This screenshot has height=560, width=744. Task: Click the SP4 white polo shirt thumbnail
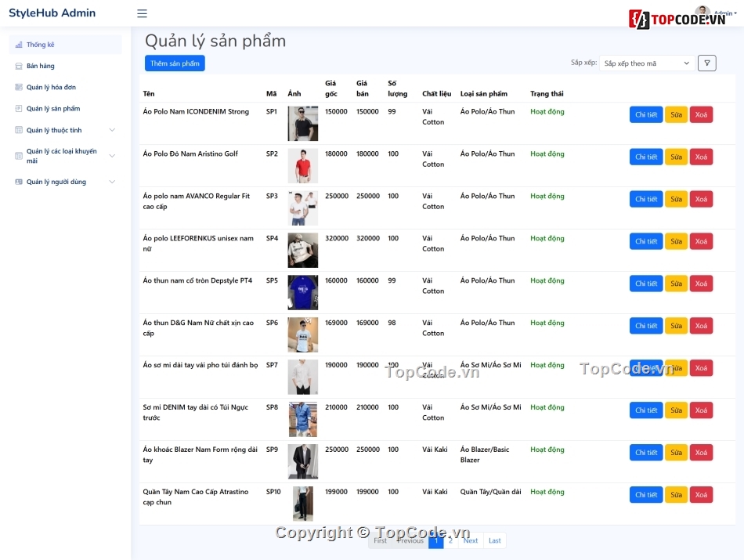302,249
